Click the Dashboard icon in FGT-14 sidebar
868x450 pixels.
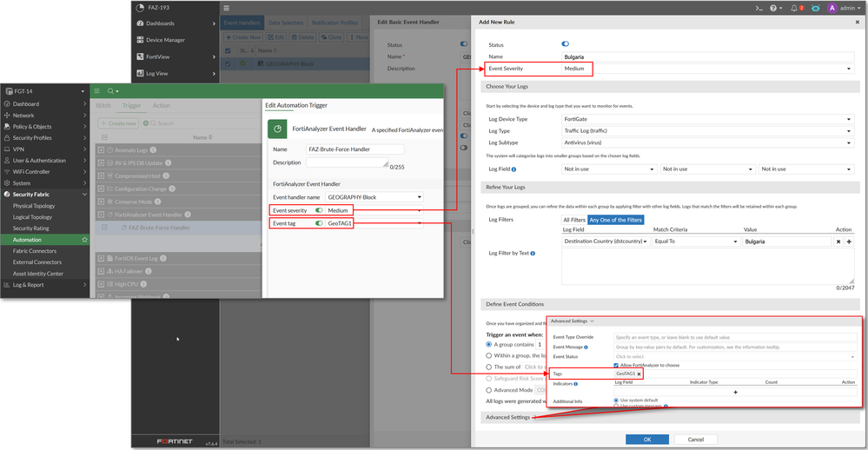click(x=7, y=104)
